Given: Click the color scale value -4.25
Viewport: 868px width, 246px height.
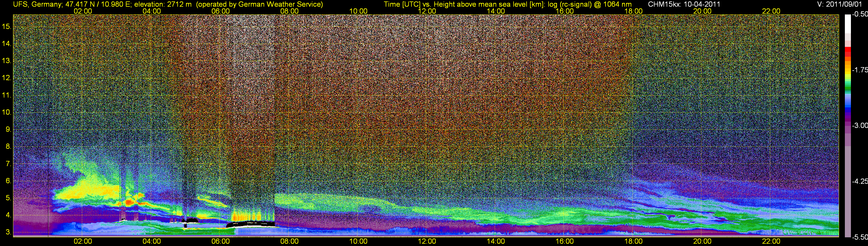Looking at the screenshot, I should coord(860,181).
